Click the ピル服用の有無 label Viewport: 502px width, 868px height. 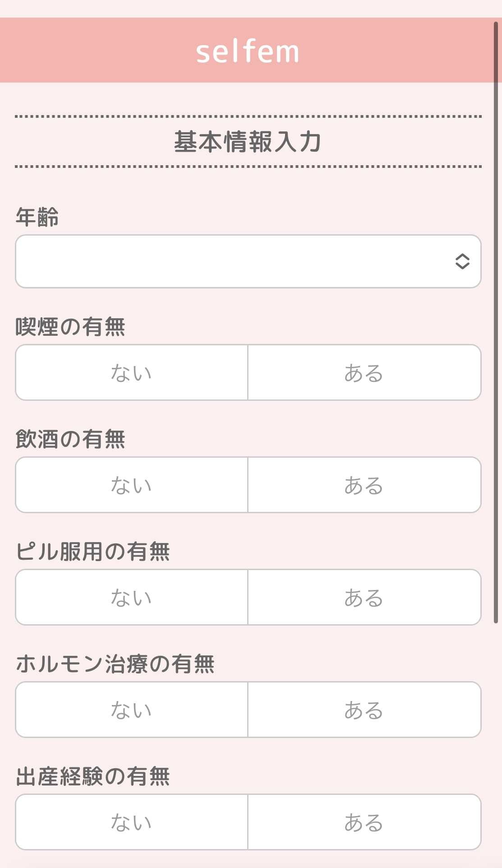tap(93, 552)
